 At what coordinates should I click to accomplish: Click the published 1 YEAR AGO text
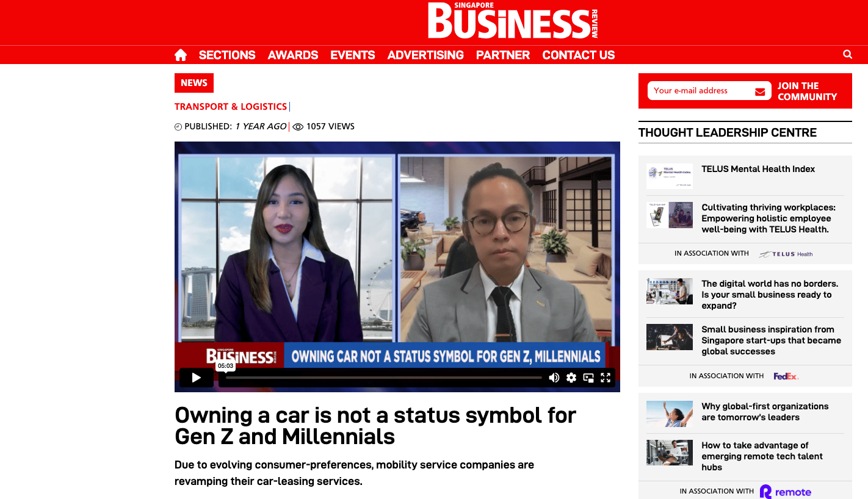(261, 126)
